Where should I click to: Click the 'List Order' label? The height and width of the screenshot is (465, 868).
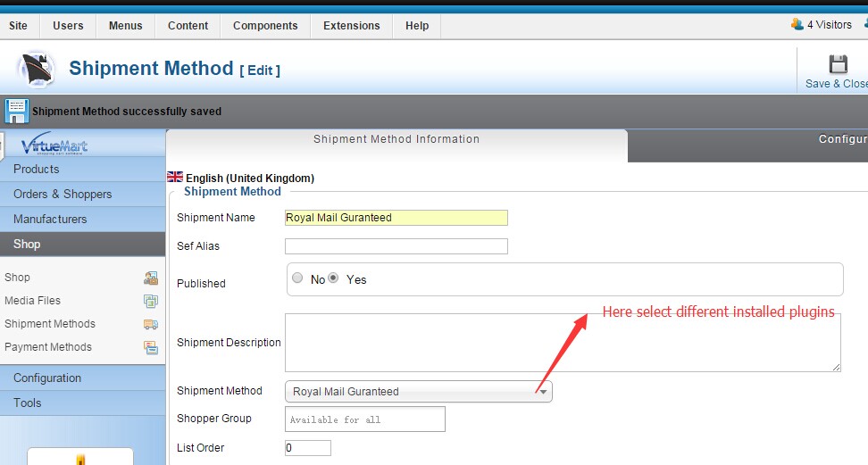(x=200, y=448)
